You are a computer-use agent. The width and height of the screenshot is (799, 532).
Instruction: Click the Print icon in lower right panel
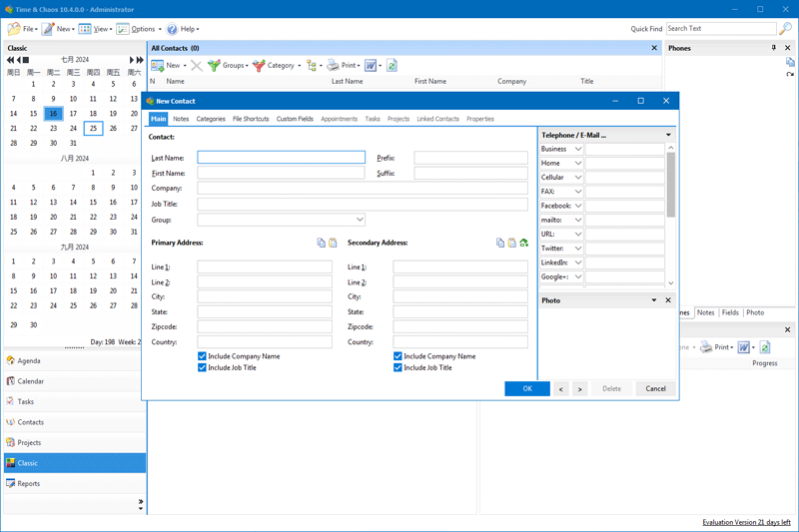click(706, 347)
